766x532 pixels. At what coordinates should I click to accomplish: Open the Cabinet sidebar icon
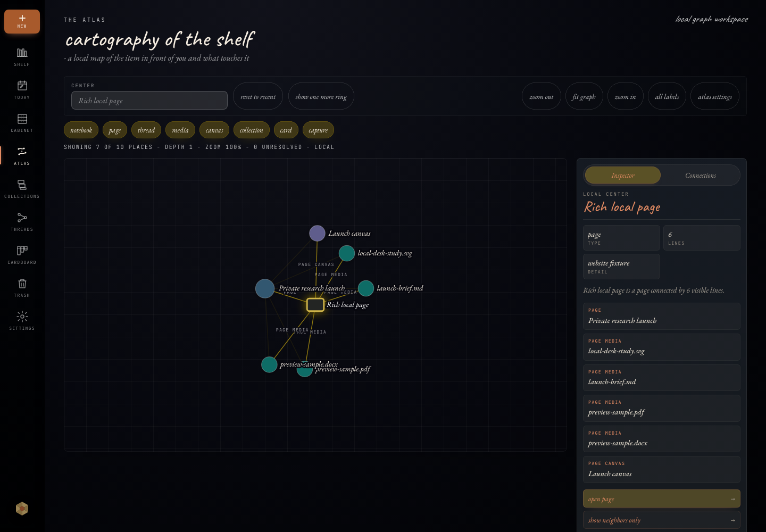(22, 122)
